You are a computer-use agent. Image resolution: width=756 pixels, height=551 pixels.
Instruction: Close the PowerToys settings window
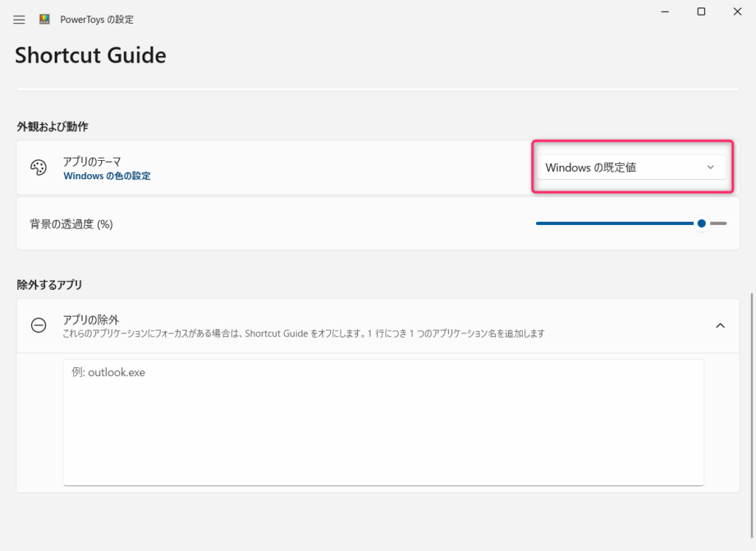tap(738, 12)
